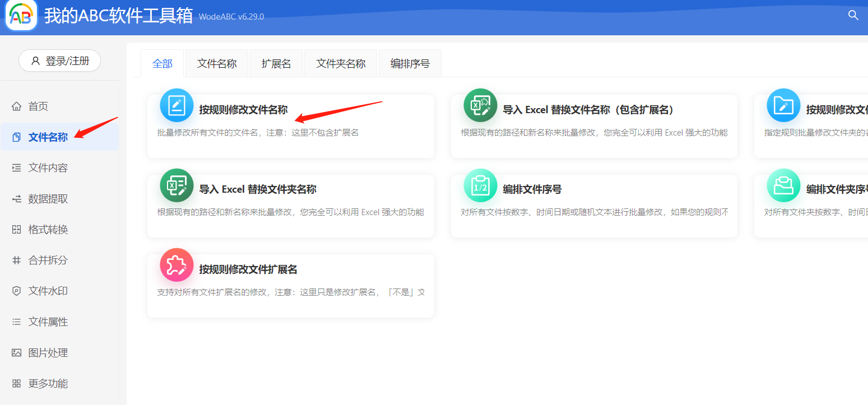
Task: Switch to the 文件名称 tab
Action: point(217,64)
